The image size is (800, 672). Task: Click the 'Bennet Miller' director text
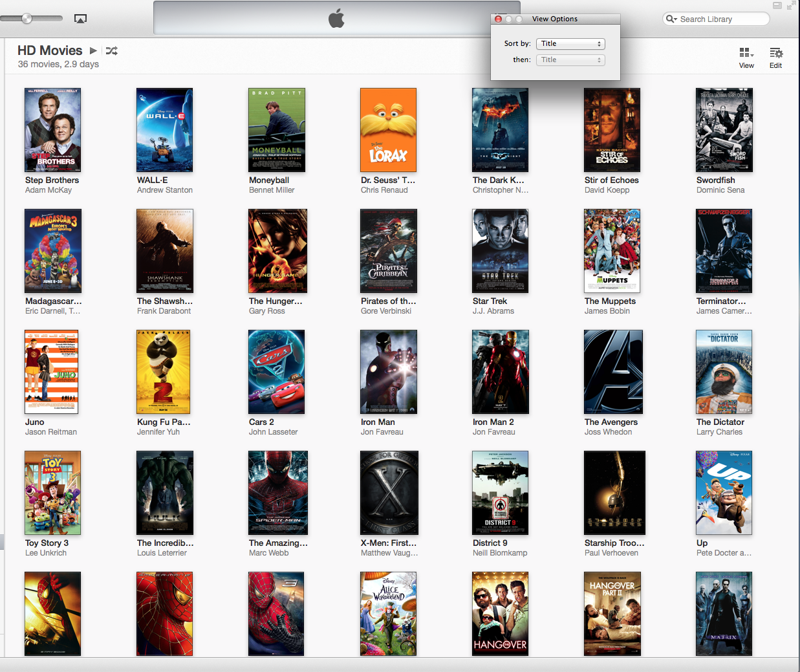(272, 190)
